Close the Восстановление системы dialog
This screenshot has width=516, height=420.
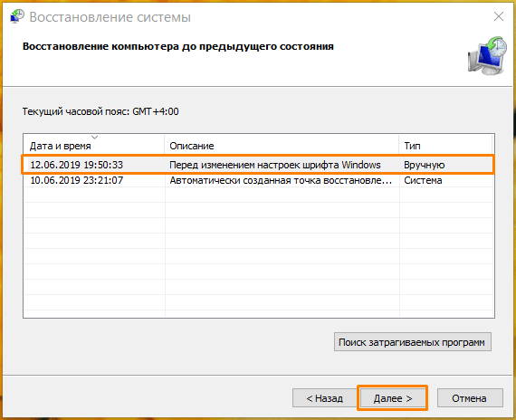[x=499, y=16]
